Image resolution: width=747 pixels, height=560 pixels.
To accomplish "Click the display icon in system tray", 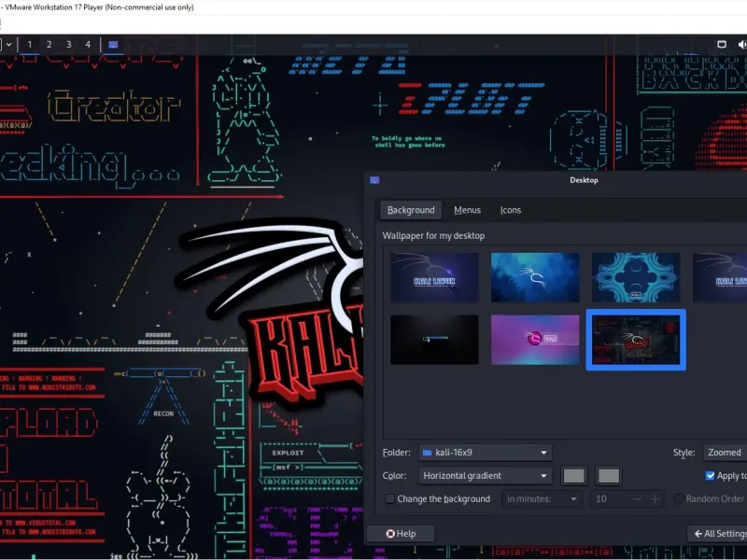I will (722, 44).
